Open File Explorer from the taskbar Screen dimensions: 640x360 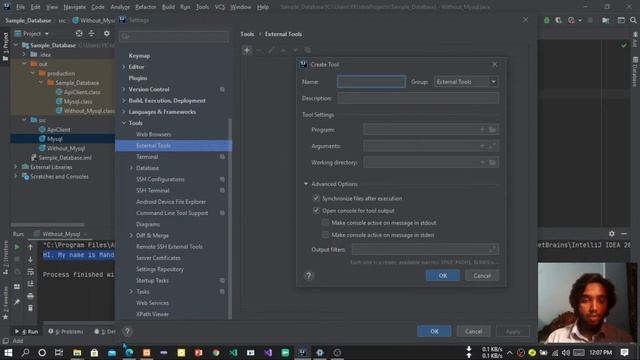point(77,353)
